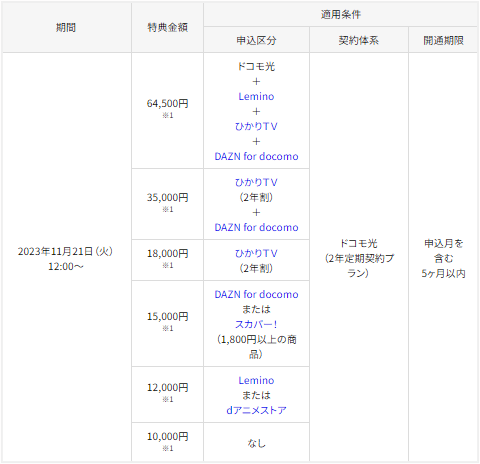Open the Lemino link in the 12,000円 row
The image size is (480, 464).
point(256,380)
